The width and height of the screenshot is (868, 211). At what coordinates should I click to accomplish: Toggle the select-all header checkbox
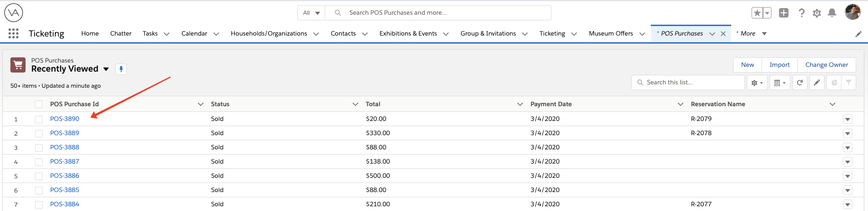[x=39, y=104]
